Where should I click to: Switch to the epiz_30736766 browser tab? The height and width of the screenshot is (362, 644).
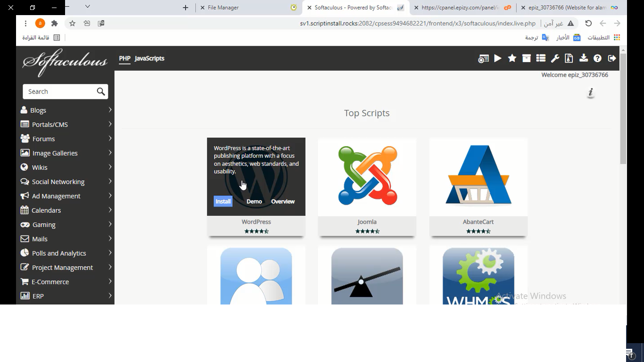pyautogui.click(x=570, y=8)
